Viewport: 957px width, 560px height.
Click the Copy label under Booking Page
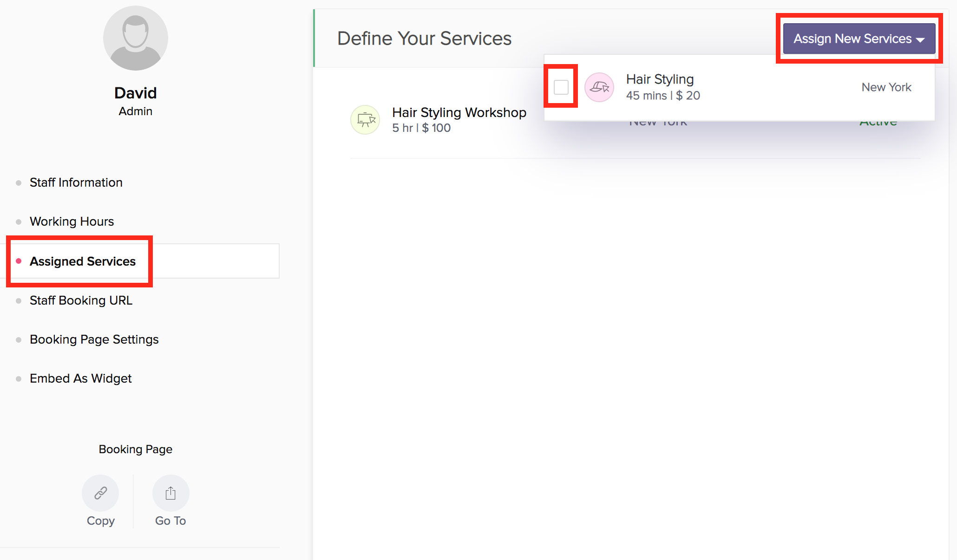pos(100,521)
